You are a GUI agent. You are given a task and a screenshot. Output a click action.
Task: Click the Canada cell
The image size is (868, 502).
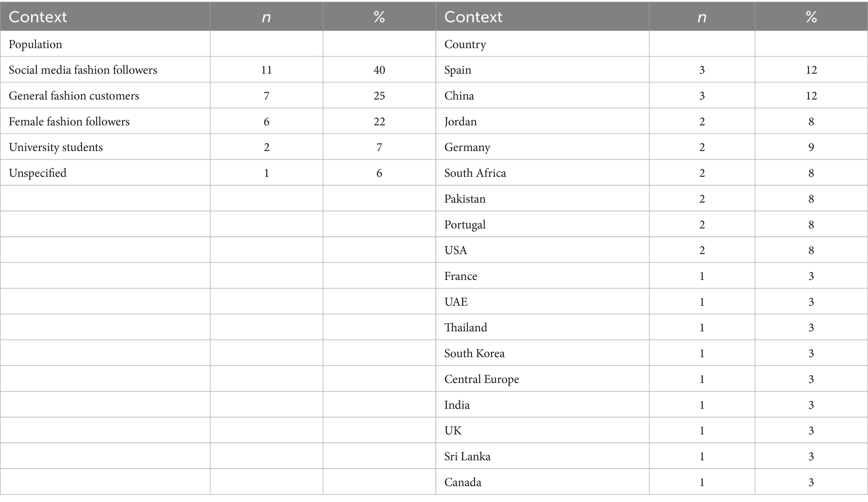463,482
